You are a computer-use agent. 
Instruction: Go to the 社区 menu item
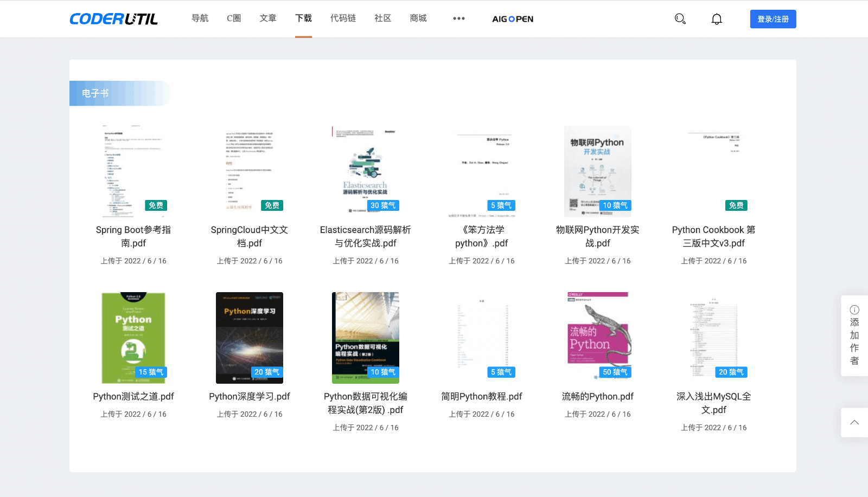(x=383, y=18)
